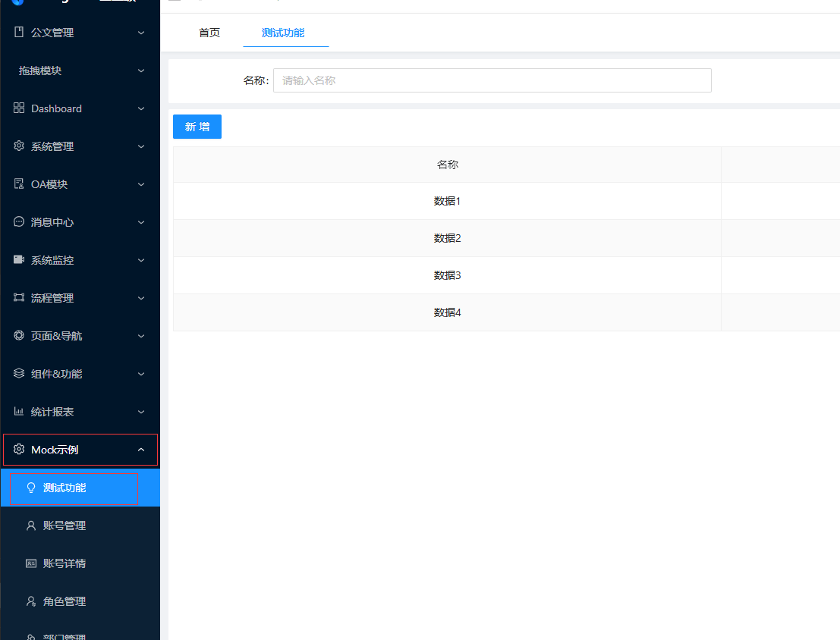Open 角色管理 menu item
Viewport: 840px width, 640px height.
tap(64, 601)
